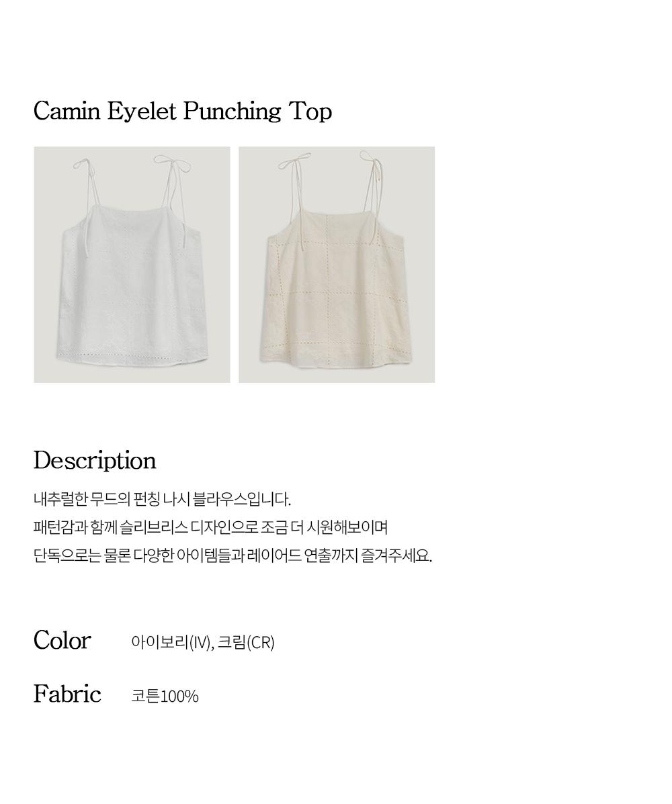Click the Description section heading
The width and height of the screenshot is (672, 804).
pos(95,461)
